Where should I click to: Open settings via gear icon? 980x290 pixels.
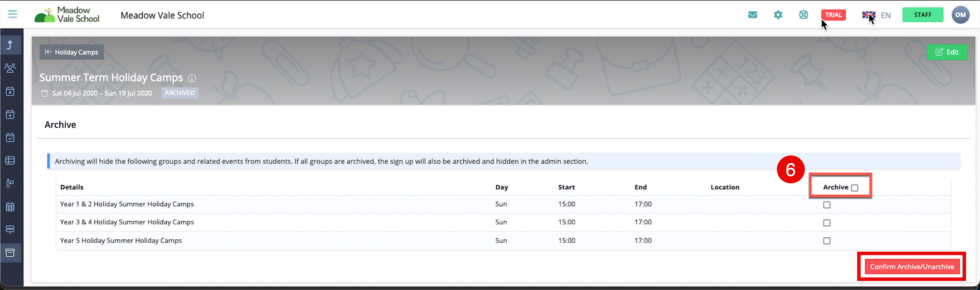coord(778,15)
